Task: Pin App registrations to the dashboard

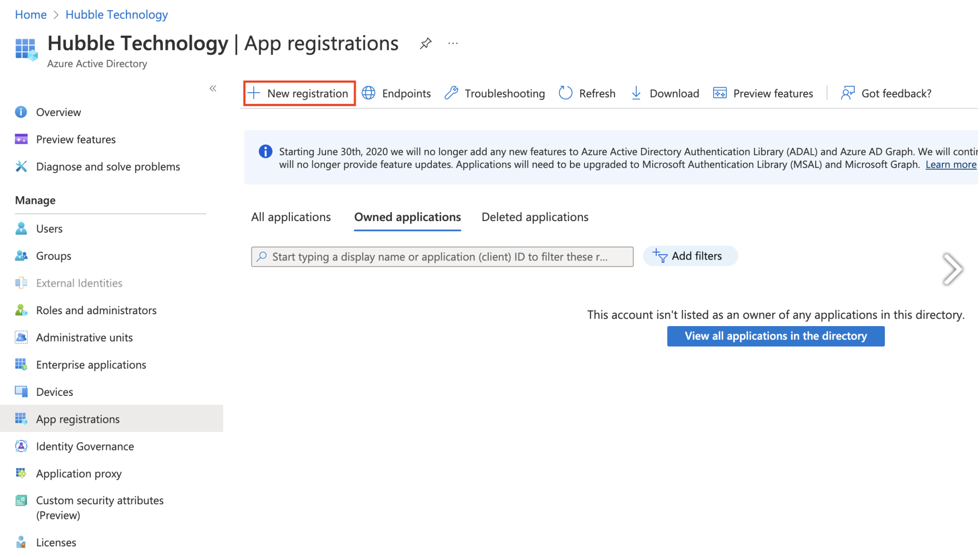Action: coord(426,43)
